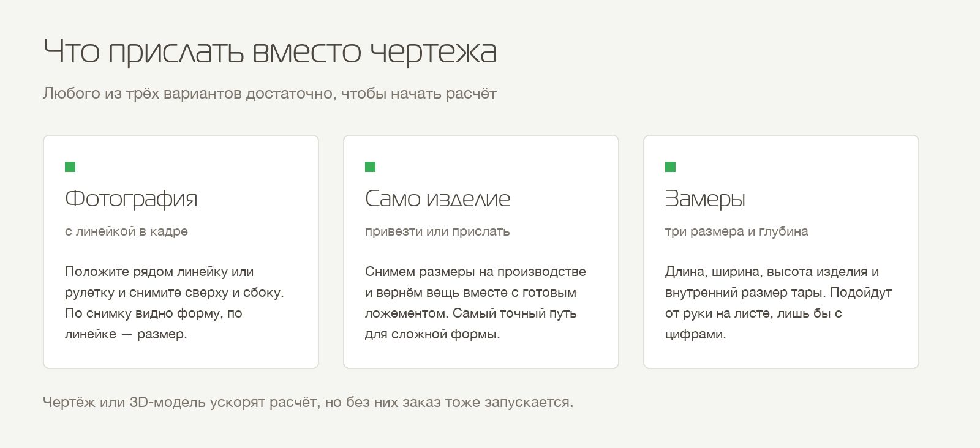Click the paragraph starting 'Длина, ширина, высота'
The width and height of the screenshot is (980, 448).
pyautogui.click(x=778, y=303)
